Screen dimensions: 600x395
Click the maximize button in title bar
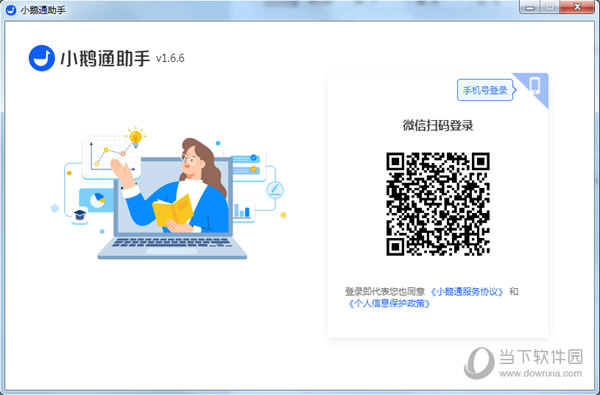coord(549,7)
